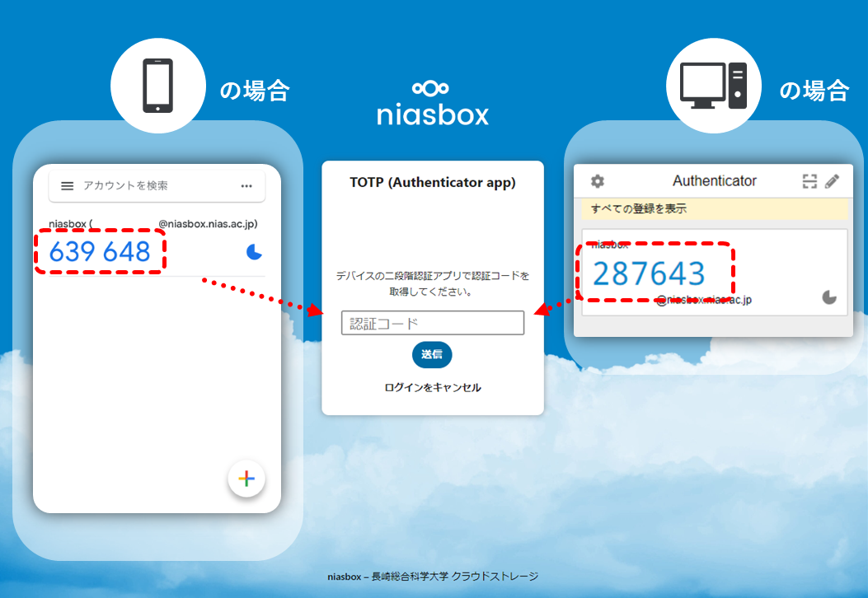Tap the colorful plus add-account button
868x598 pixels.
(x=246, y=479)
